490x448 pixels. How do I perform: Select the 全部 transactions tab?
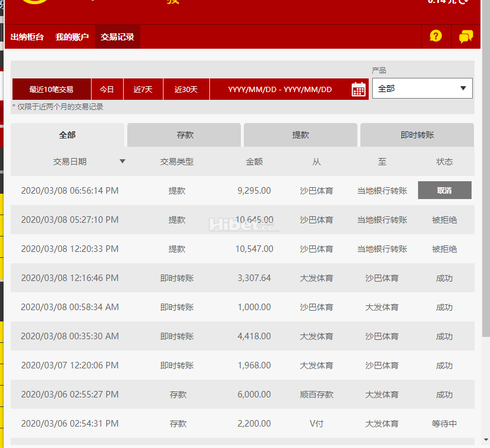(x=67, y=135)
